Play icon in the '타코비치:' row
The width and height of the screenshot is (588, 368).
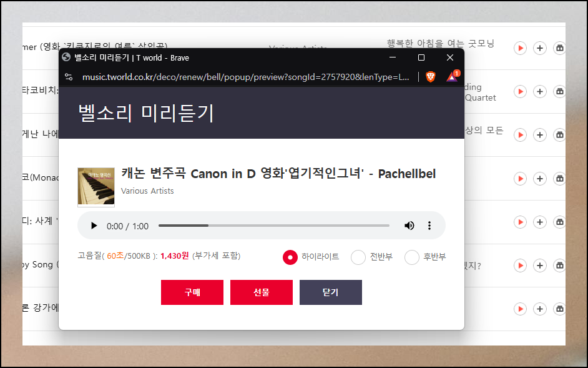[x=520, y=92]
